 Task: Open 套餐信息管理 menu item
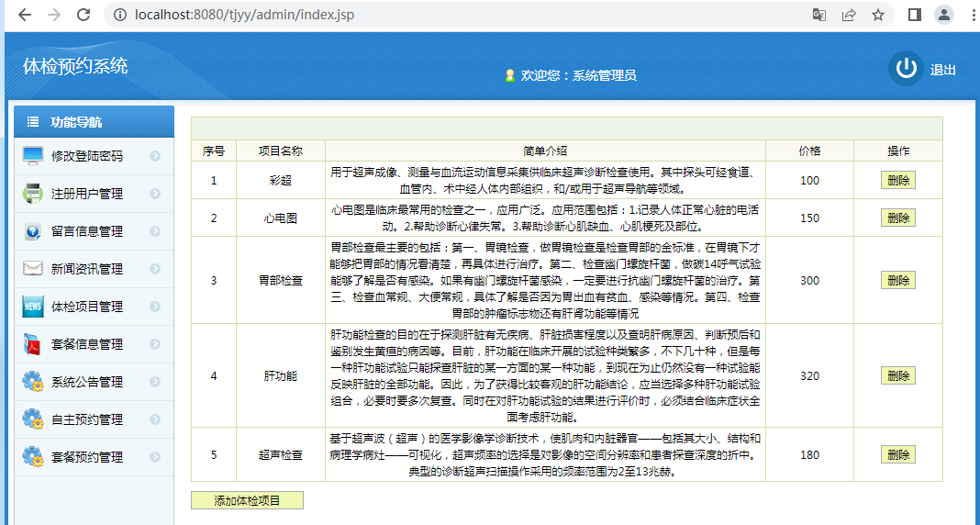(94, 344)
